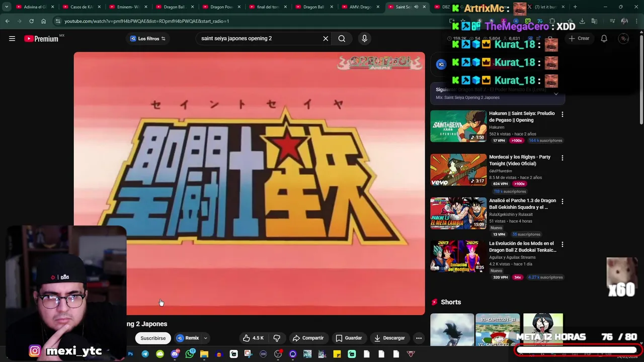Go back with browser back arrow
644x362 pixels.
tap(7, 21)
